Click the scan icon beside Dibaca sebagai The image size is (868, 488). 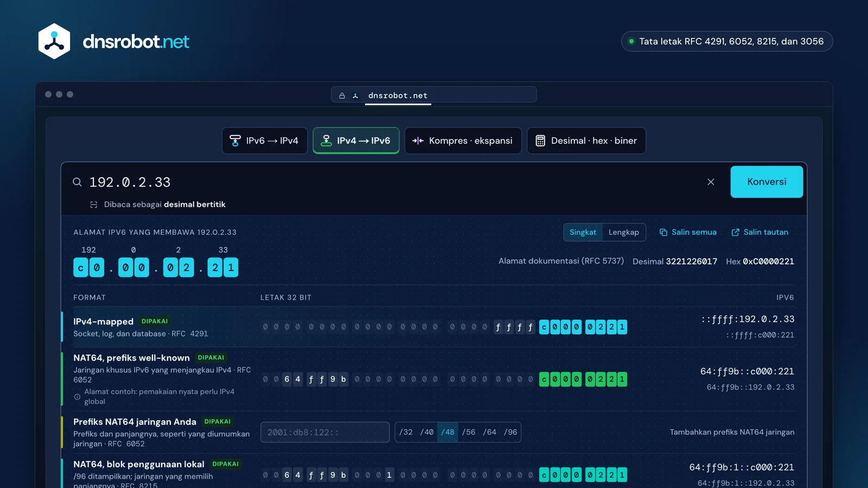click(94, 204)
